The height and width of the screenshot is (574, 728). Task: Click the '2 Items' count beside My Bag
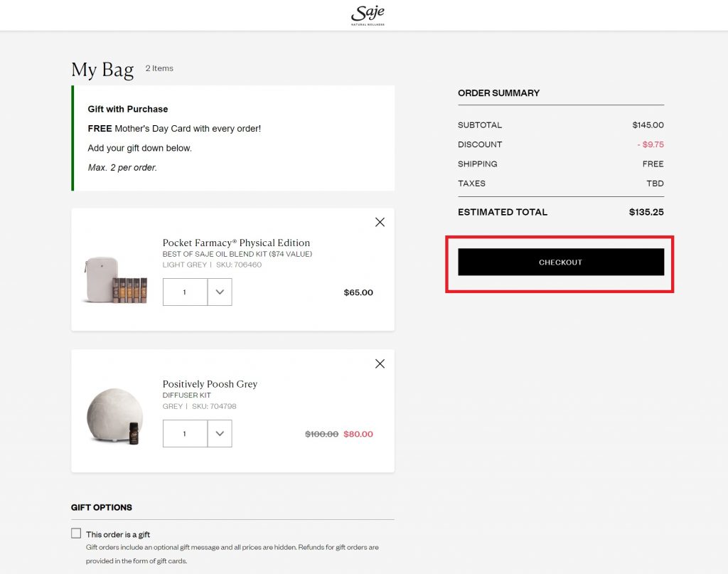coord(159,68)
